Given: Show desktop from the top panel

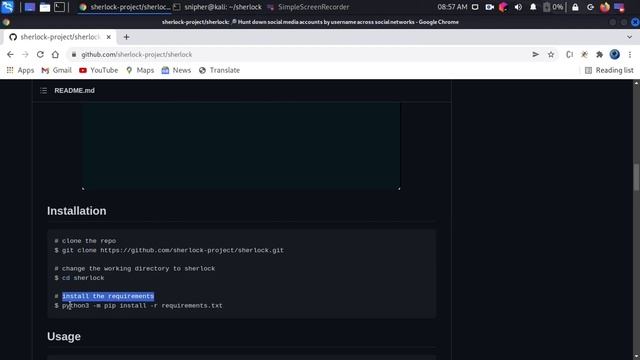Looking at the screenshot, I should pos(29,7).
